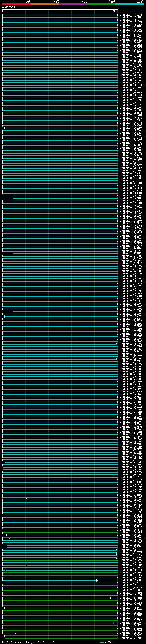Select hit label UniRef100_A2DUS0
The width and height of the screenshot is (146, 644).
point(131,618)
